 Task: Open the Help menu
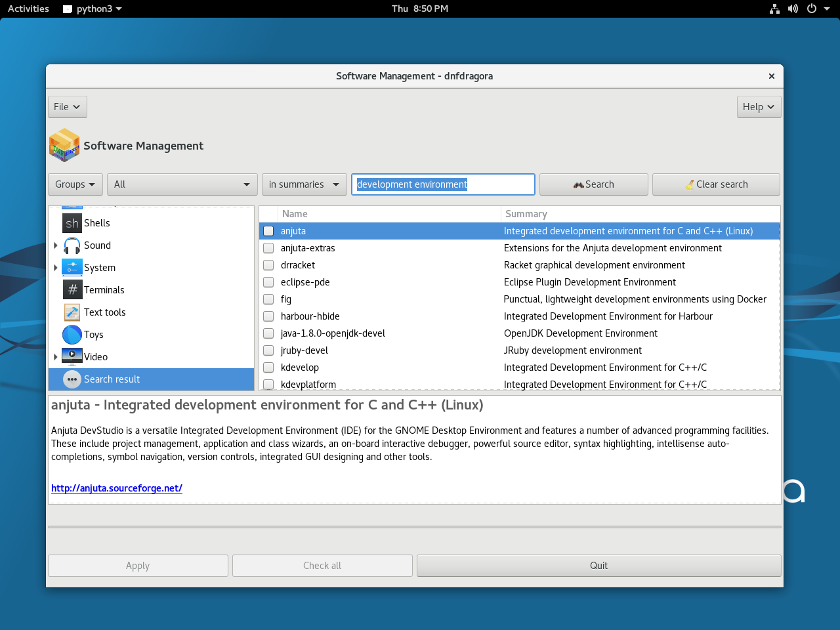[758, 107]
